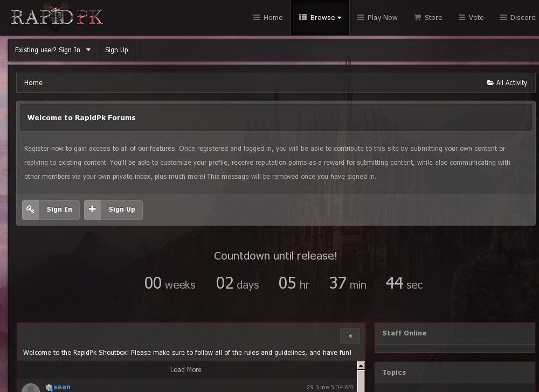Screen dimensions: 539x392
Task: Expand the Existing user Sign In dropdown
Action: (53, 50)
